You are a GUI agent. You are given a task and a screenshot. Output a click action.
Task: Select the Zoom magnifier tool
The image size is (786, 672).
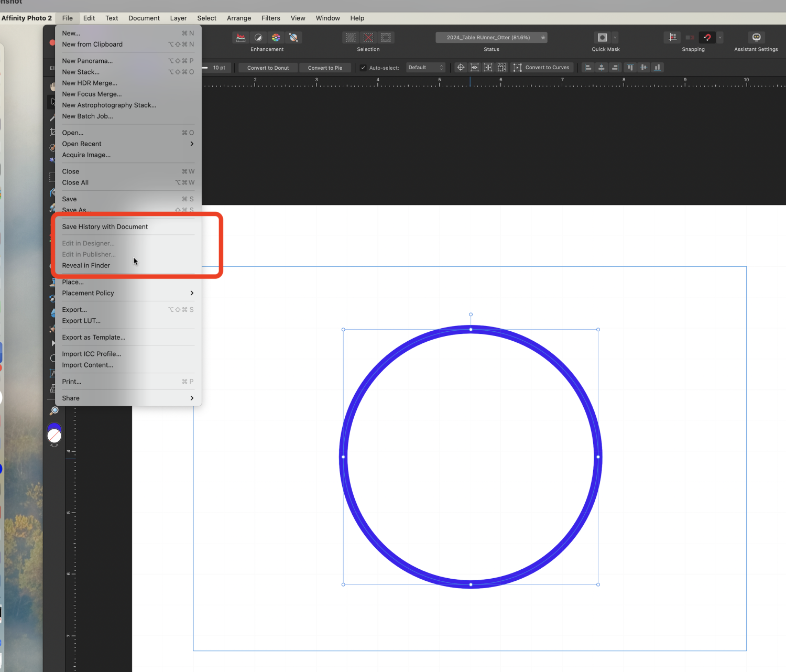(54, 410)
